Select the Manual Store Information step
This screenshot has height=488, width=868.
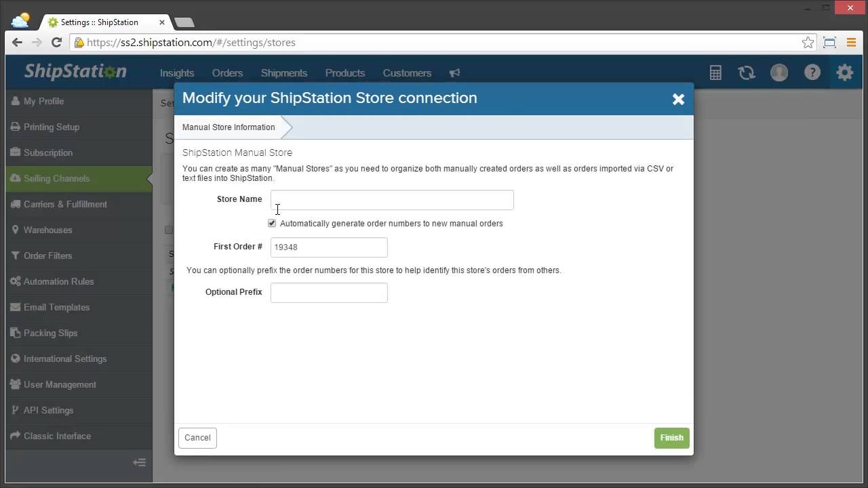pyautogui.click(x=229, y=127)
